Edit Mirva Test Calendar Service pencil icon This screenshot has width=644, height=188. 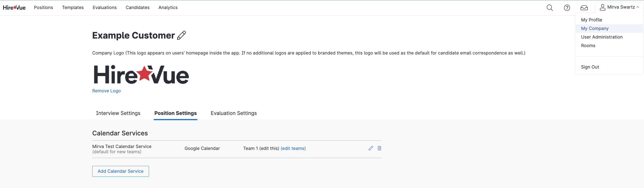coord(371,148)
